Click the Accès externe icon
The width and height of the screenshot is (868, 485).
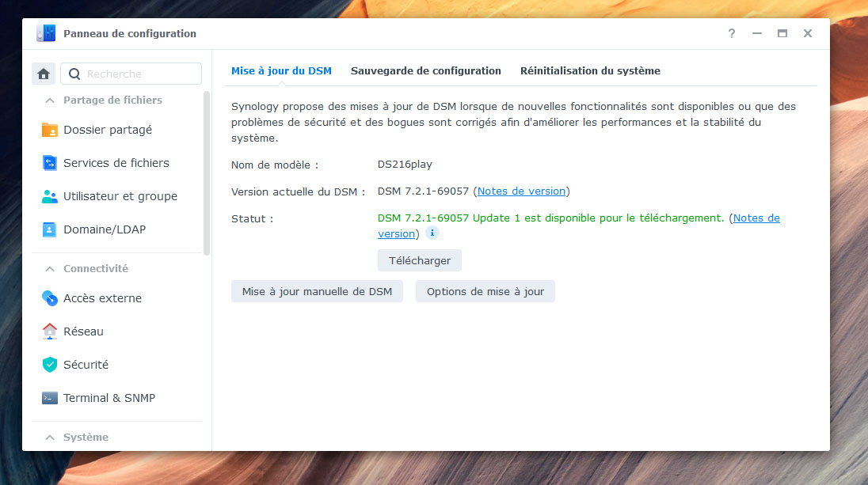click(x=50, y=298)
